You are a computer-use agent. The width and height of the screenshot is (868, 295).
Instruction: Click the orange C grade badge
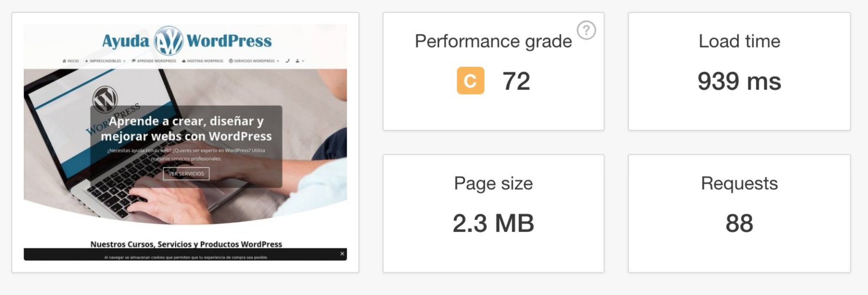pos(470,81)
